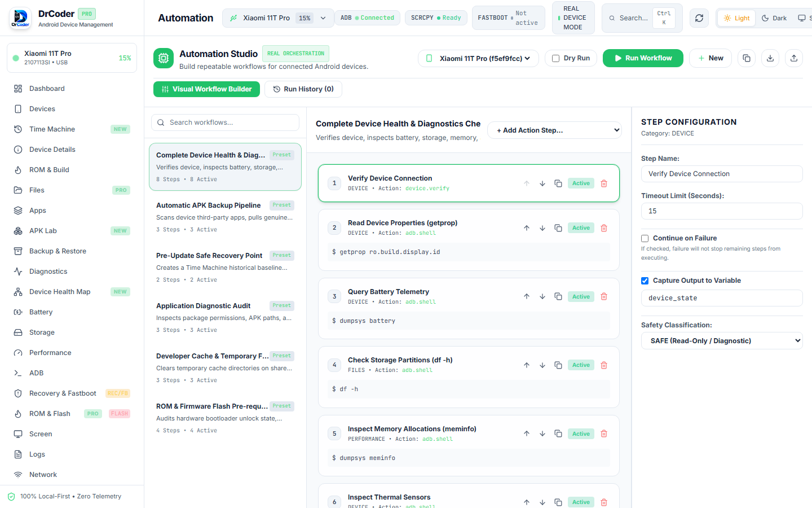
Task: Click the duplicate workflow icon beside New
Action: pos(747,58)
